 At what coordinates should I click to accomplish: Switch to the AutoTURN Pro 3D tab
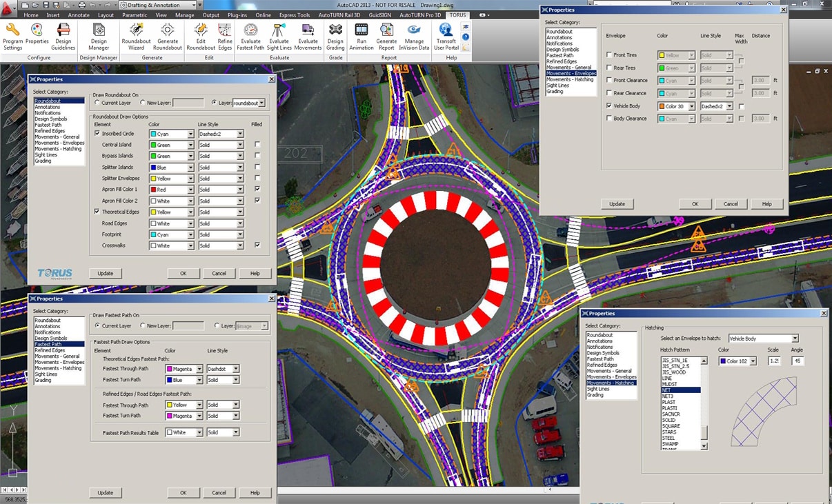(x=420, y=14)
